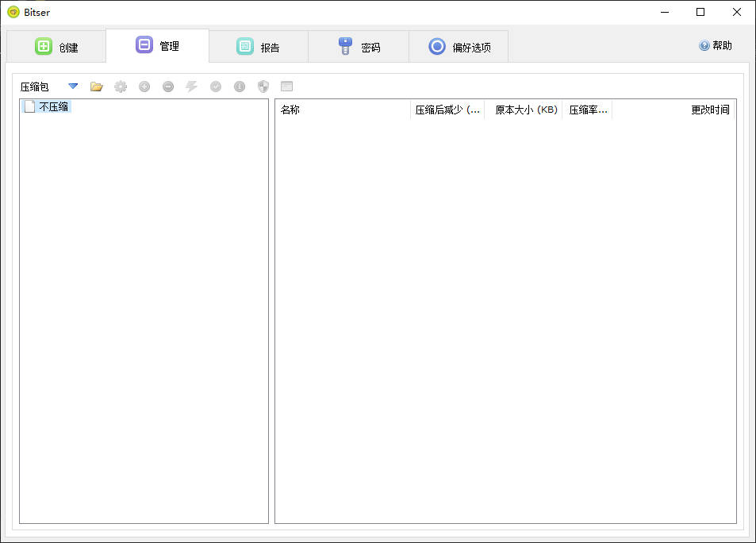Open the 偏好选项 tab
Screen dimensions: 756x543
459,47
